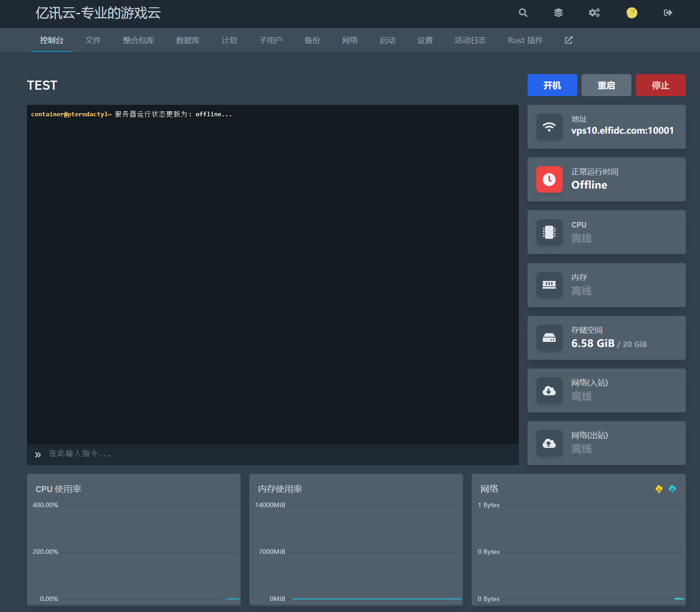This screenshot has width=700, height=612.
Task: Click the 1 Bytes axis label
Action: 489,505
